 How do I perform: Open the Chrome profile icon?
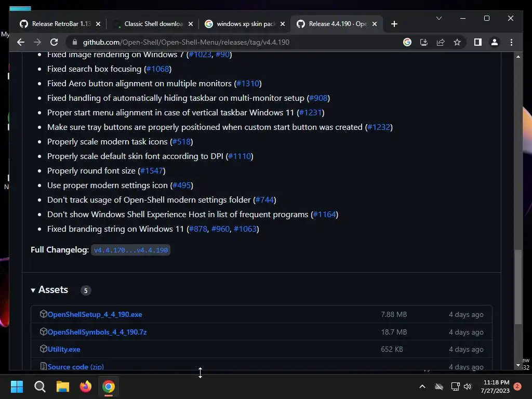pos(495,42)
